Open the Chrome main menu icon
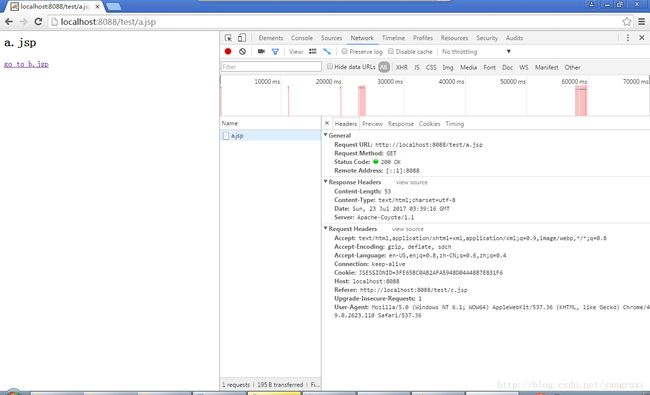Image resolution: width=650 pixels, height=395 pixels. click(x=641, y=22)
